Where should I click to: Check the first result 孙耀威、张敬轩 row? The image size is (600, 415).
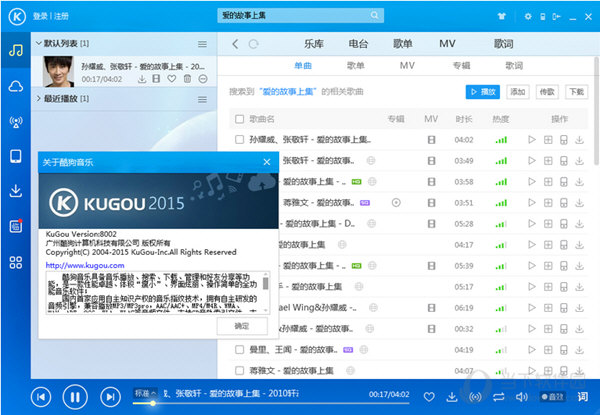coord(240,140)
